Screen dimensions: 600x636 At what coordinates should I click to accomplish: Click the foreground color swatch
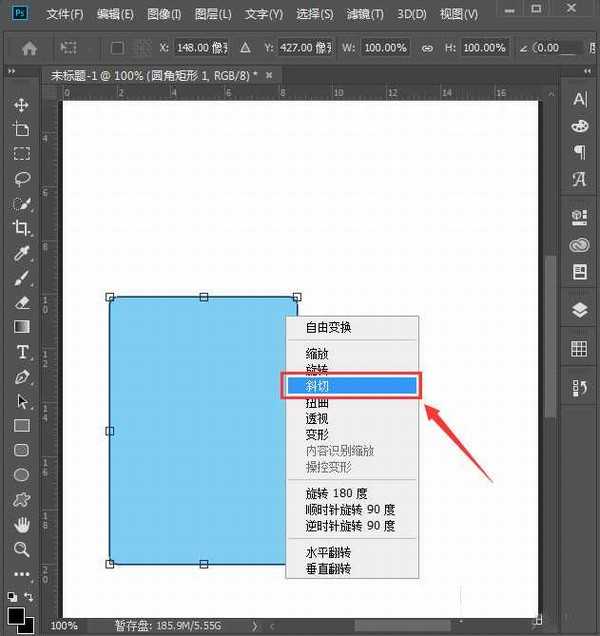click(x=16, y=615)
